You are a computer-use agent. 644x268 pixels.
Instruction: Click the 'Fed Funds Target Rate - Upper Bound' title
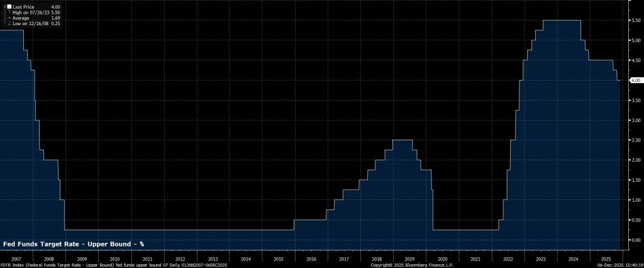[74, 243]
